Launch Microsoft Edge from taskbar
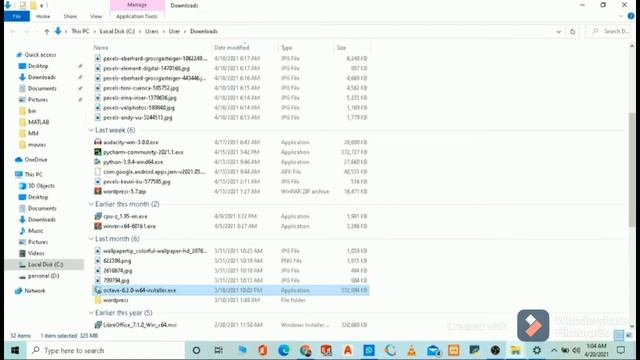The height and width of the screenshot is (360, 640). pos(284,351)
